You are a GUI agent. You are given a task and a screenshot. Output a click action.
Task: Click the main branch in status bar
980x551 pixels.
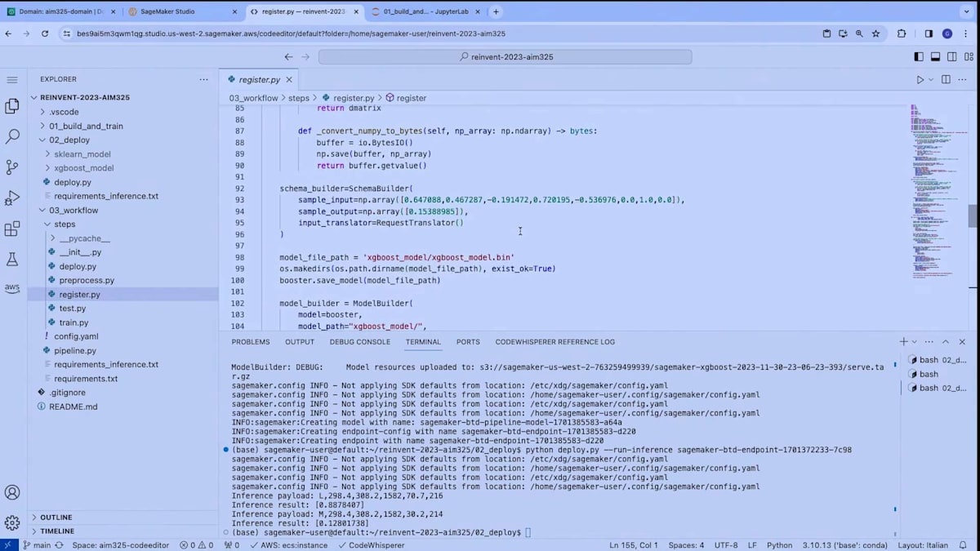[x=37, y=544]
